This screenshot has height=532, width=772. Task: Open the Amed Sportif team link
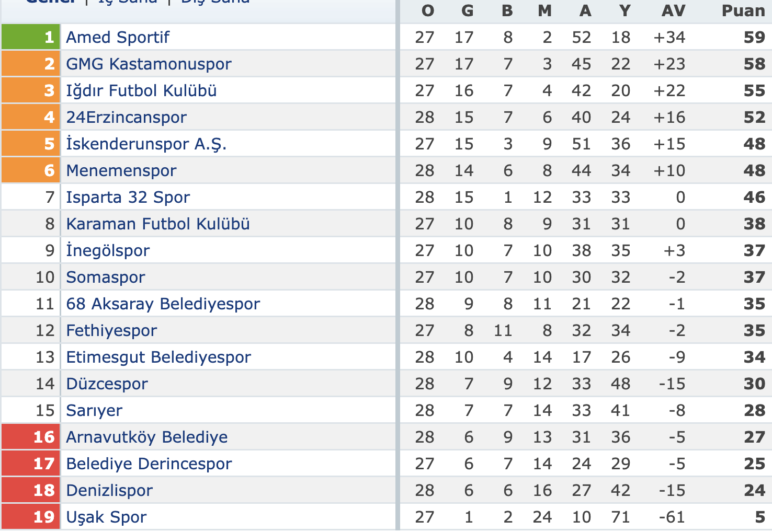118,37
